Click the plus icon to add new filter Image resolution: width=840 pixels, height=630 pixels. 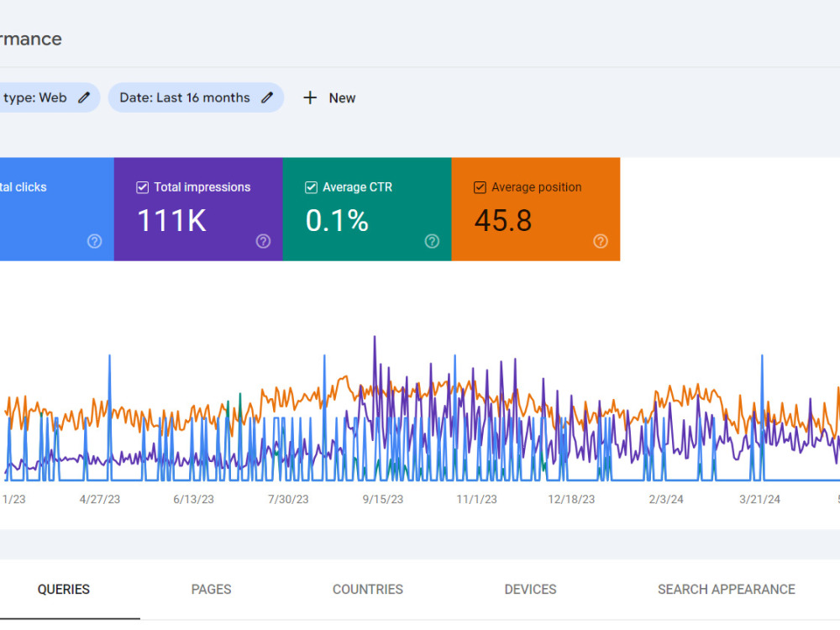[x=310, y=97]
